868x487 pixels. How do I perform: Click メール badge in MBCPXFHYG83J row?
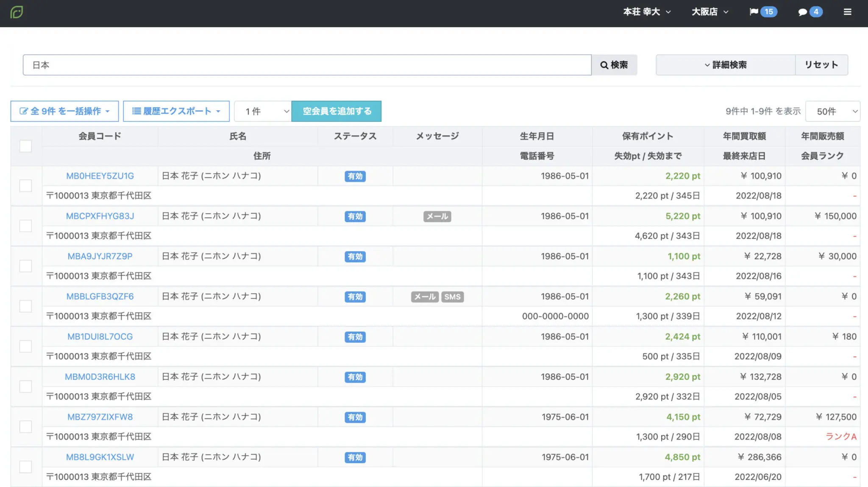[x=437, y=216]
